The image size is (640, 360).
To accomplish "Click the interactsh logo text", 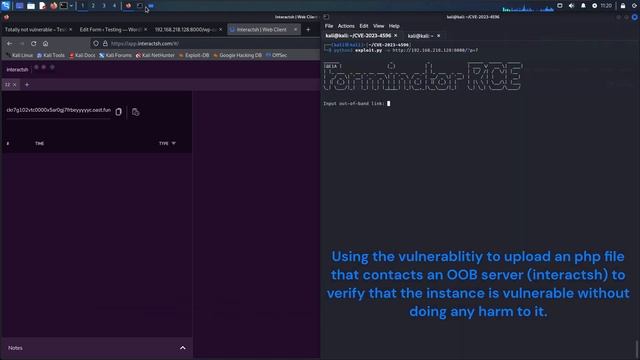I will click(17, 70).
